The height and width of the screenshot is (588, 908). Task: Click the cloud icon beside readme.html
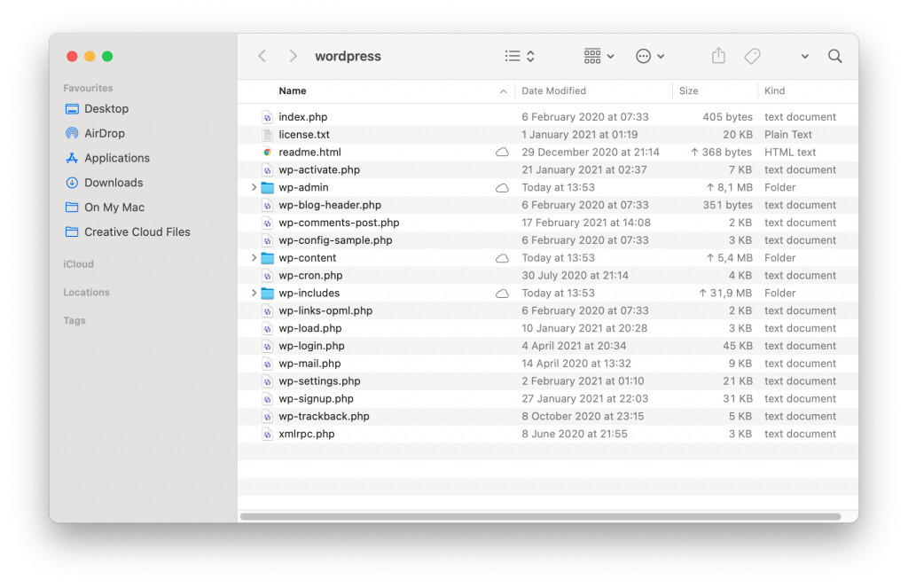(x=502, y=153)
